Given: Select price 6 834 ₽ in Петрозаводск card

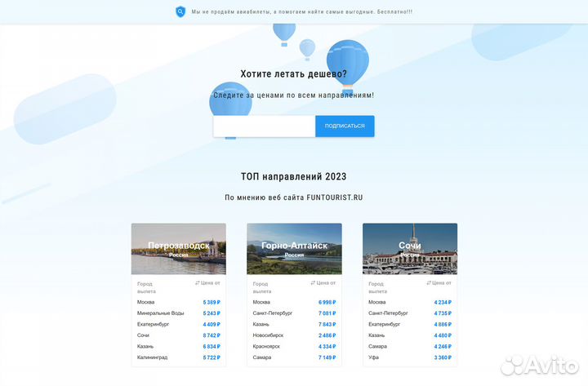Looking at the screenshot, I should click(x=212, y=346).
